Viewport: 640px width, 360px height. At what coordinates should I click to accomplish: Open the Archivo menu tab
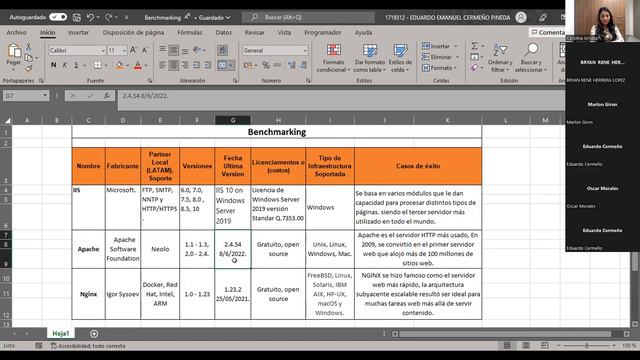[x=16, y=32]
